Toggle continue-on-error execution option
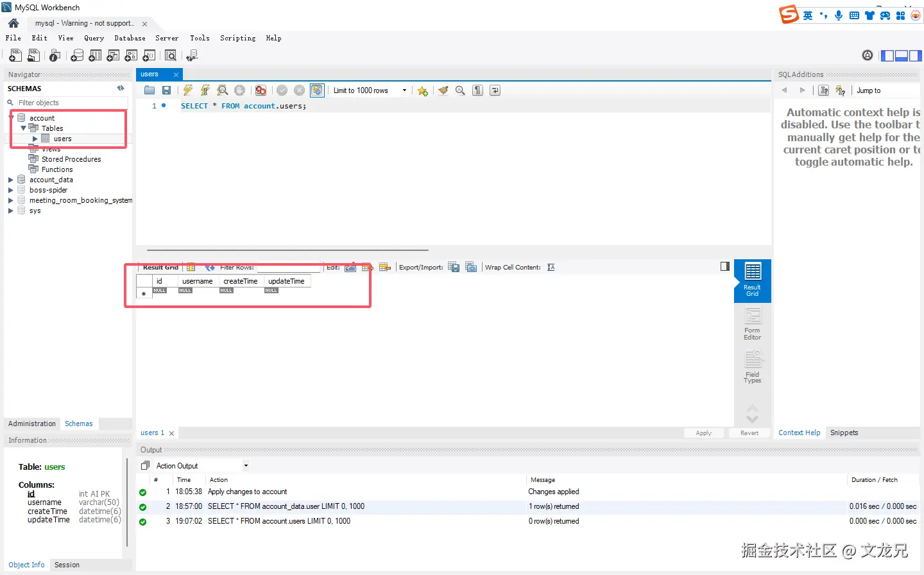The image size is (924, 575). pos(261,90)
